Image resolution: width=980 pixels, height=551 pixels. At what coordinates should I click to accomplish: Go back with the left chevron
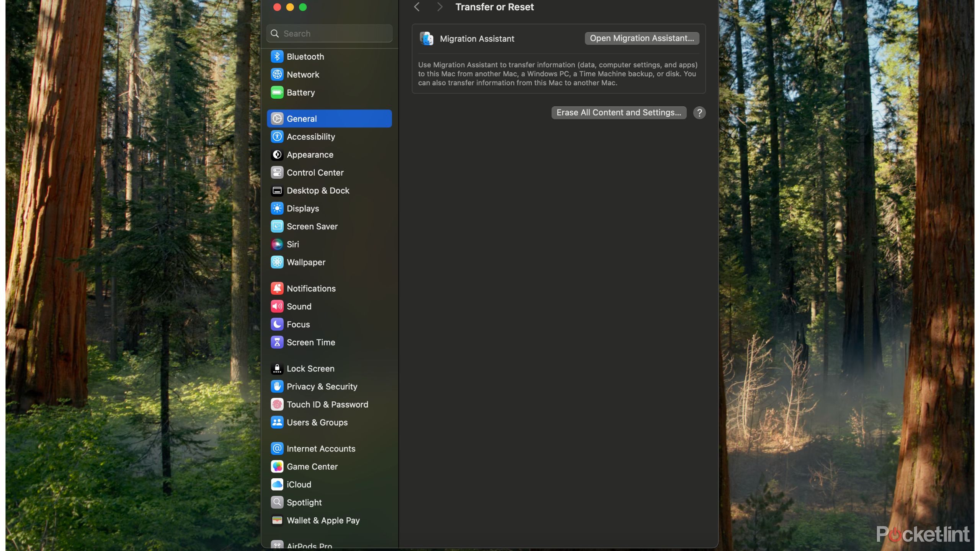417,7
